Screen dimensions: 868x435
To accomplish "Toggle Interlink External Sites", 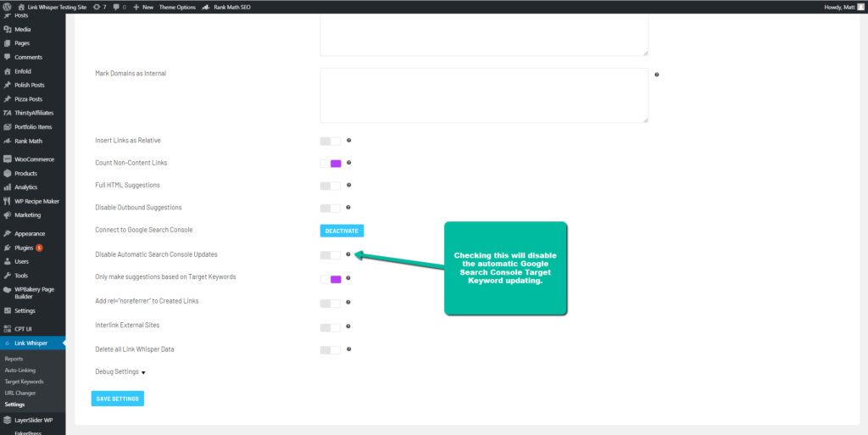I will pos(331,327).
